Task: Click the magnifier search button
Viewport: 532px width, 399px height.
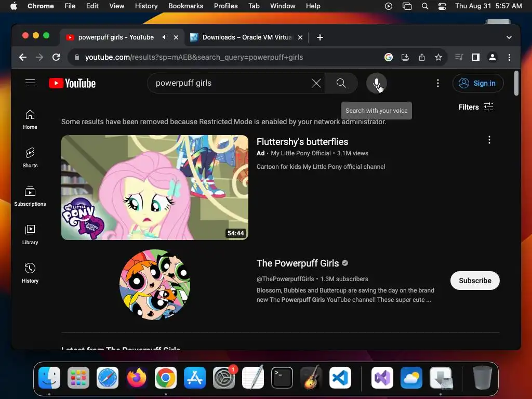Action: click(341, 83)
